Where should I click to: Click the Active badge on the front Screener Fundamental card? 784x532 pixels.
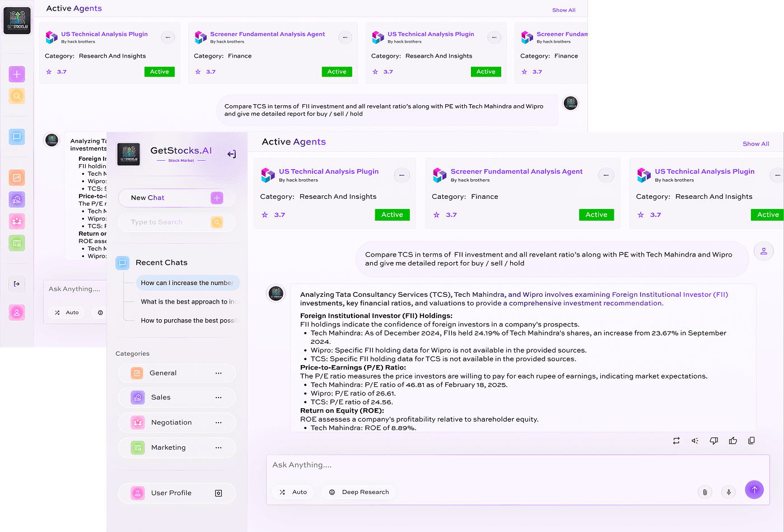(596, 214)
